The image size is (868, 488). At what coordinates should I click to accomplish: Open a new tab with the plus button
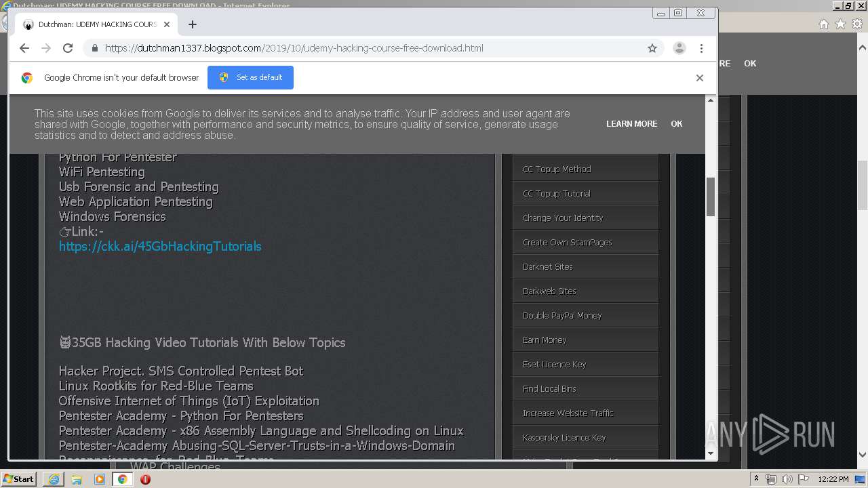(x=193, y=24)
